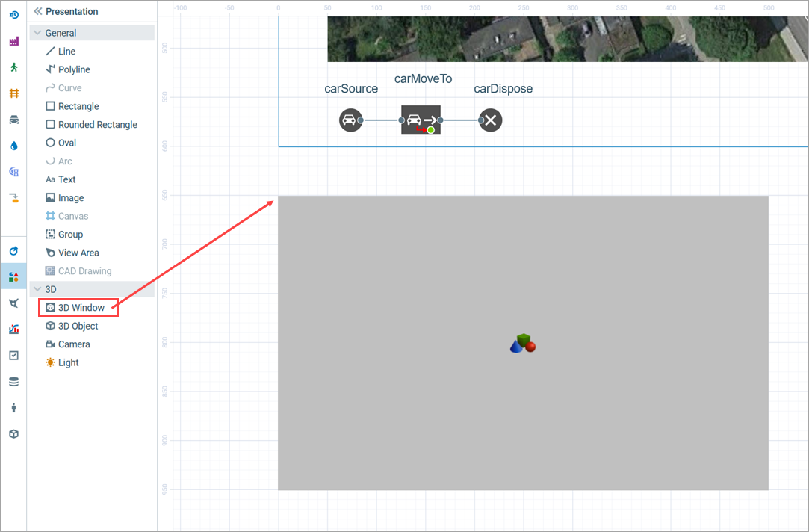Select the Camera element
The image size is (809, 532).
click(x=73, y=344)
